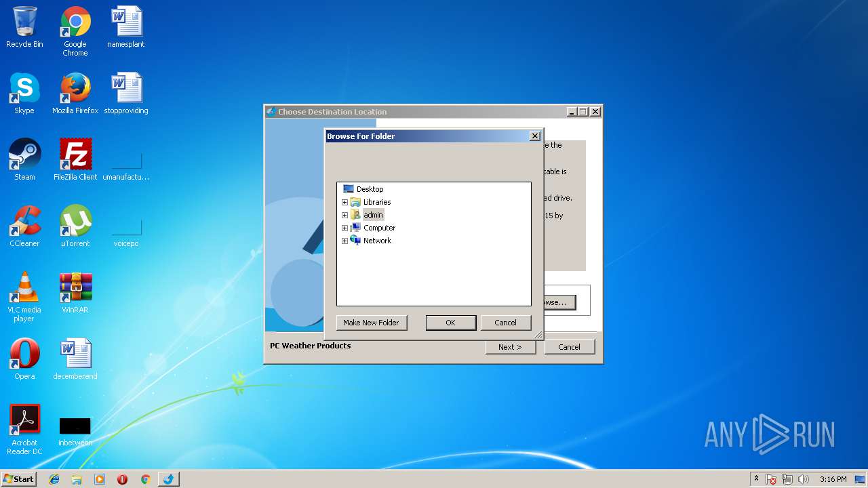This screenshot has width=868, height=488.
Task: Click the taskbar clock 3:16 PM
Action: point(833,479)
